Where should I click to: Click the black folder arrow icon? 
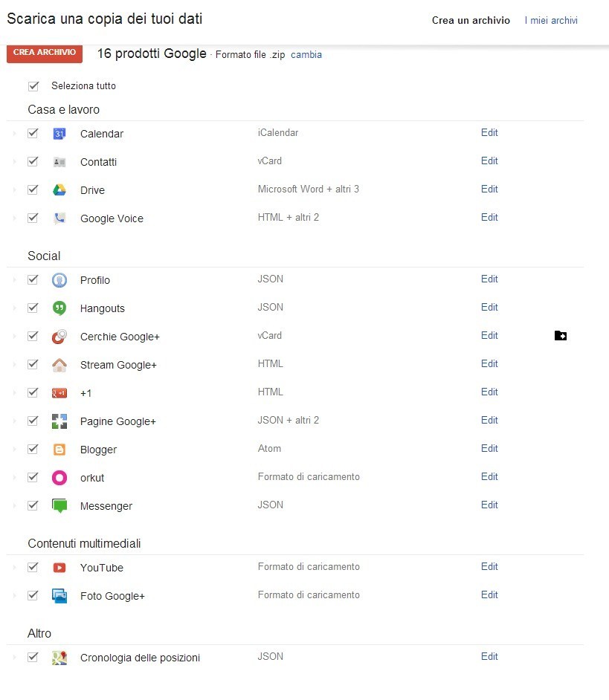click(561, 336)
